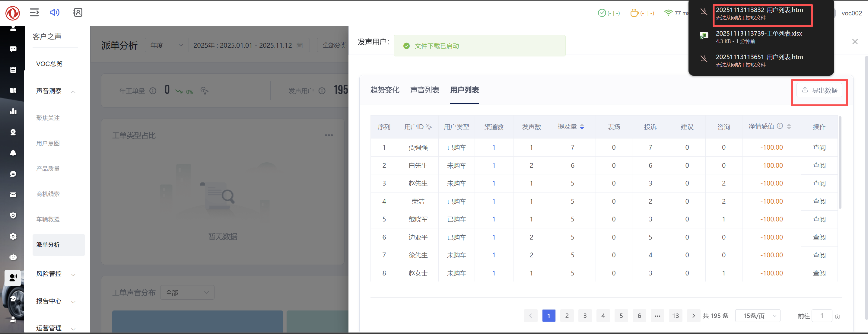
Task: Click the 导出数据 export button
Action: tap(819, 90)
